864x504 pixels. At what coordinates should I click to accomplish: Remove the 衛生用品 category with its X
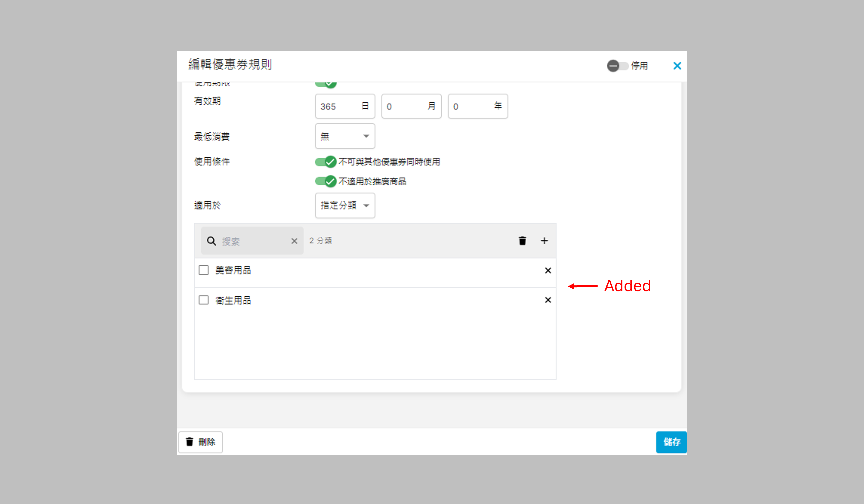[x=548, y=300]
